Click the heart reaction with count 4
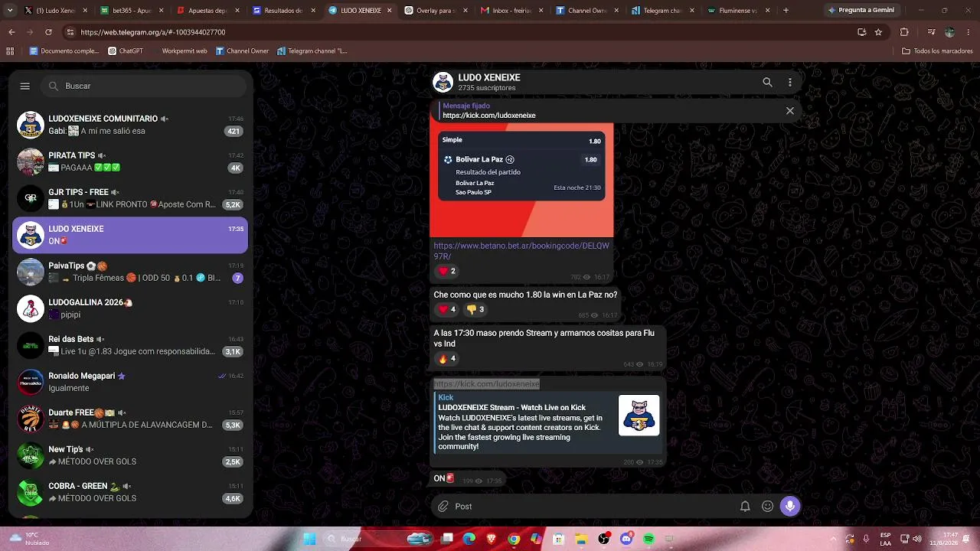Image resolution: width=980 pixels, height=551 pixels. [446, 309]
